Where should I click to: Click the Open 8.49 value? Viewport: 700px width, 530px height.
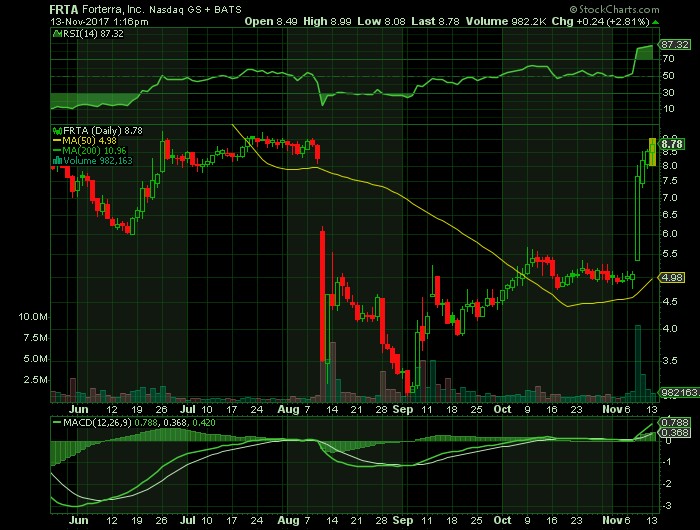(271, 21)
